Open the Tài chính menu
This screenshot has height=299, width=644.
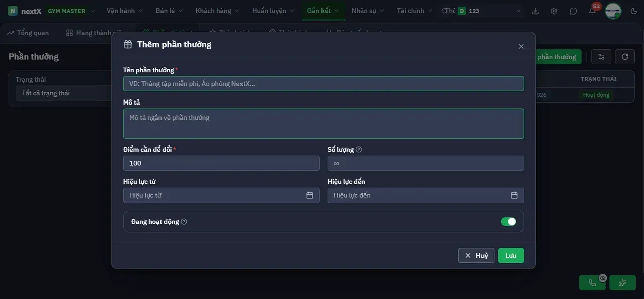point(414,11)
